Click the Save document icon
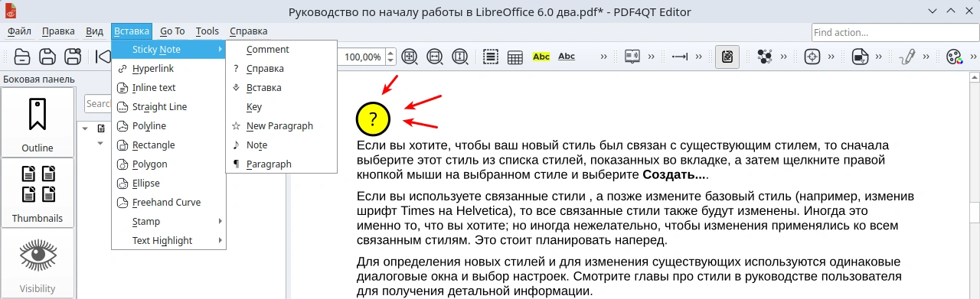The width and height of the screenshot is (980, 299). pos(47,57)
